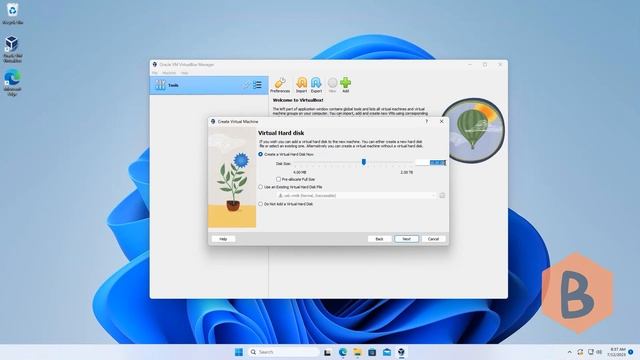Click the network icon in system tray
The height and width of the screenshot is (360, 640).
(591, 352)
